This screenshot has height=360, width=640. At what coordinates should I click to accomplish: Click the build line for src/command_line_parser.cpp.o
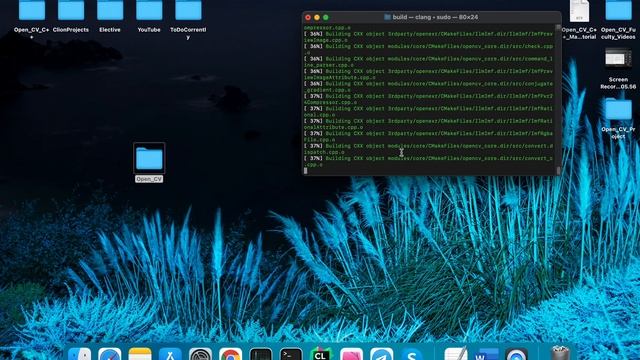pos(428,62)
